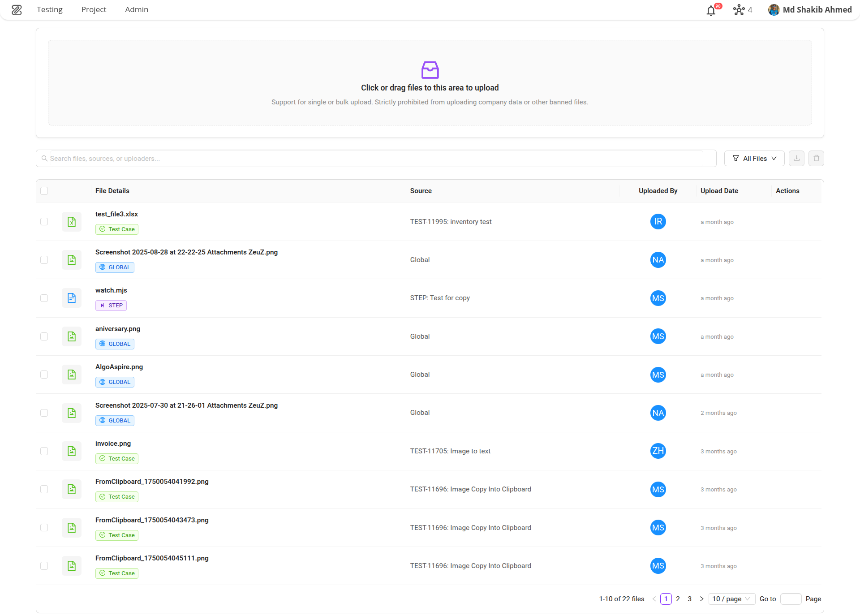
Task: Go to page 2 of files
Action: (x=678, y=599)
